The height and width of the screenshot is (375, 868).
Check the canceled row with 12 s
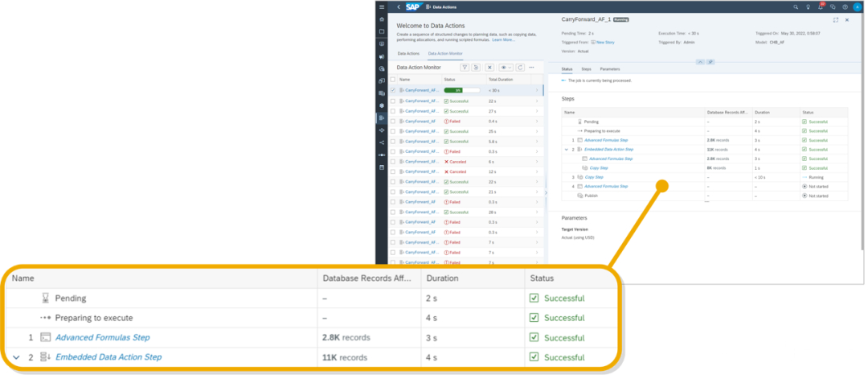coord(393,171)
